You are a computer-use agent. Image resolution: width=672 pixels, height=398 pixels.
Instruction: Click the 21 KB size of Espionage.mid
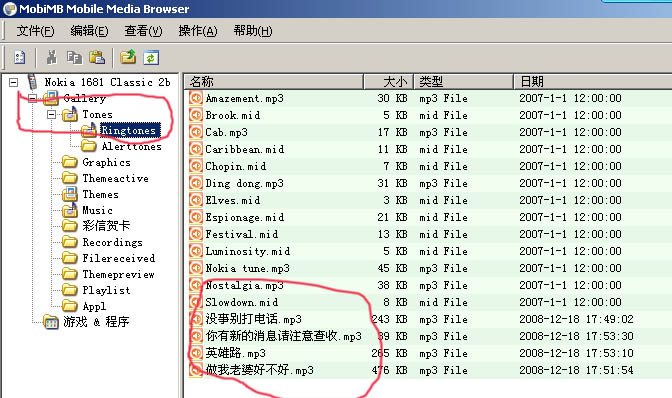tap(392, 217)
